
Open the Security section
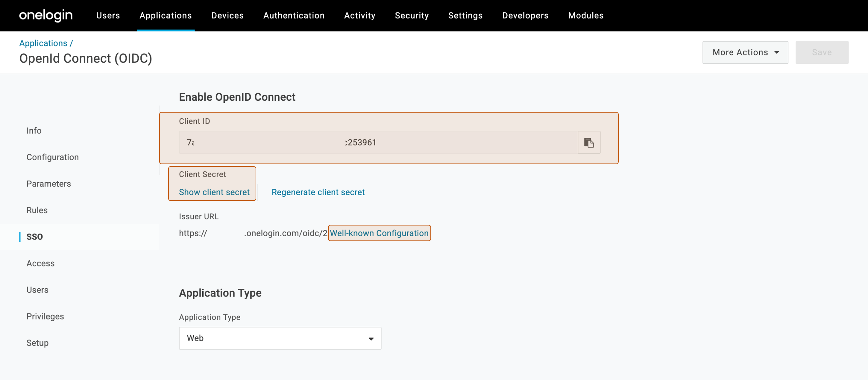coord(412,15)
